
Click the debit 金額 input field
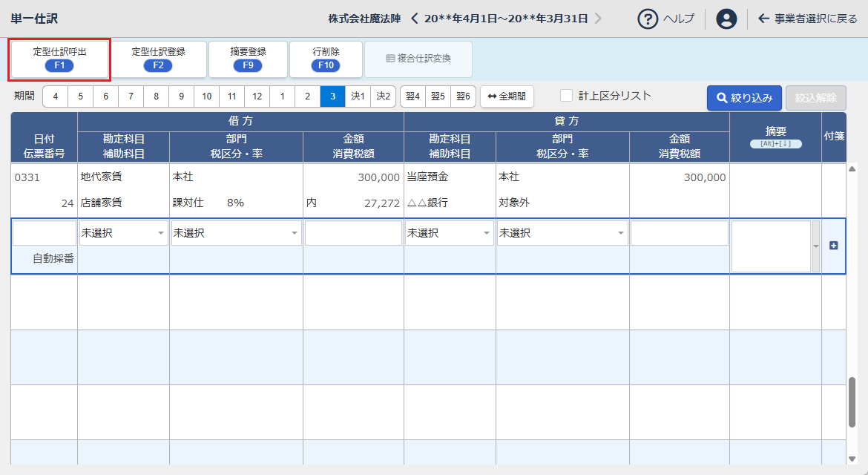353,233
